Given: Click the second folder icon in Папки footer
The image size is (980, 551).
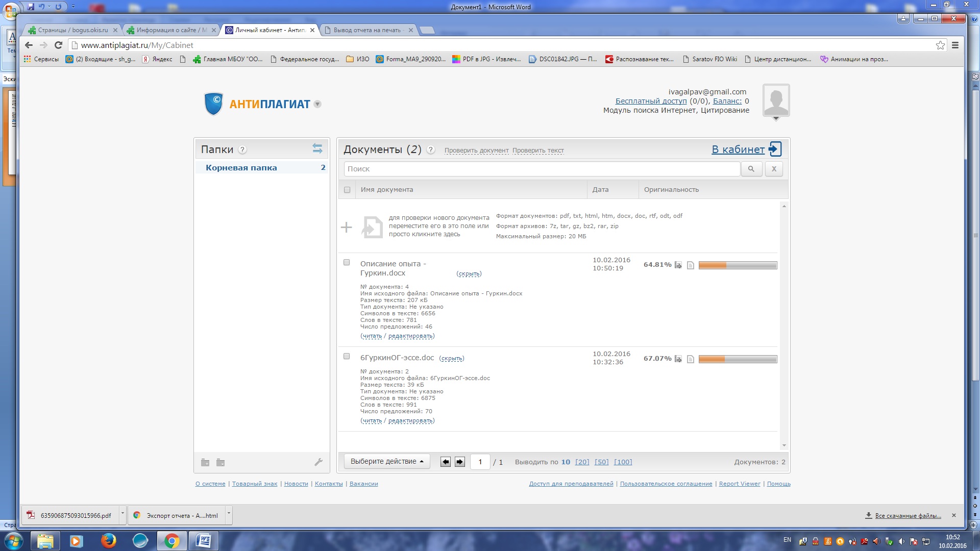Looking at the screenshot, I should (x=220, y=462).
